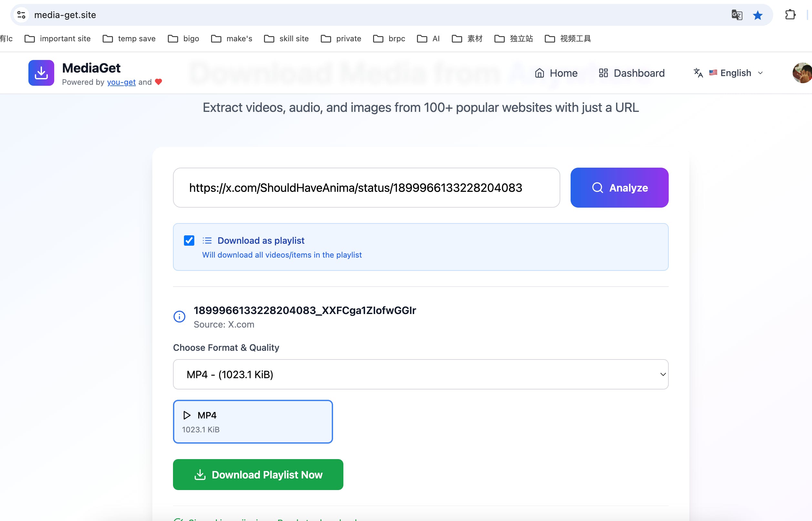Click the translate language icon beside English
The height and width of the screenshot is (521, 812).
698,73
